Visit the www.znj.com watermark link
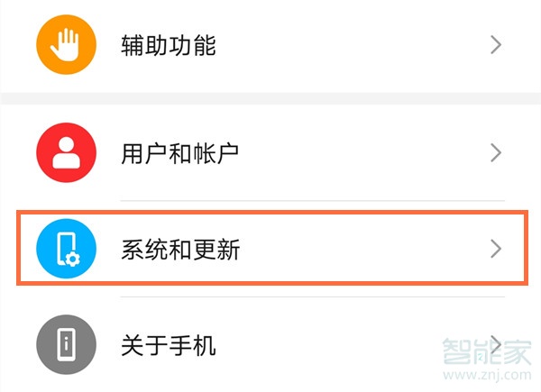541x392 pixels. 487,375
